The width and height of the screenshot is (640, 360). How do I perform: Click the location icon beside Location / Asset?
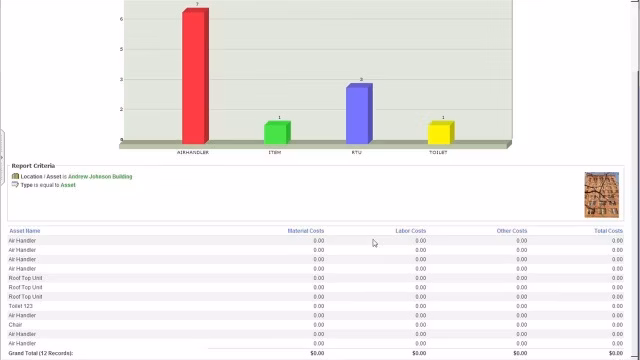point(15,176)
